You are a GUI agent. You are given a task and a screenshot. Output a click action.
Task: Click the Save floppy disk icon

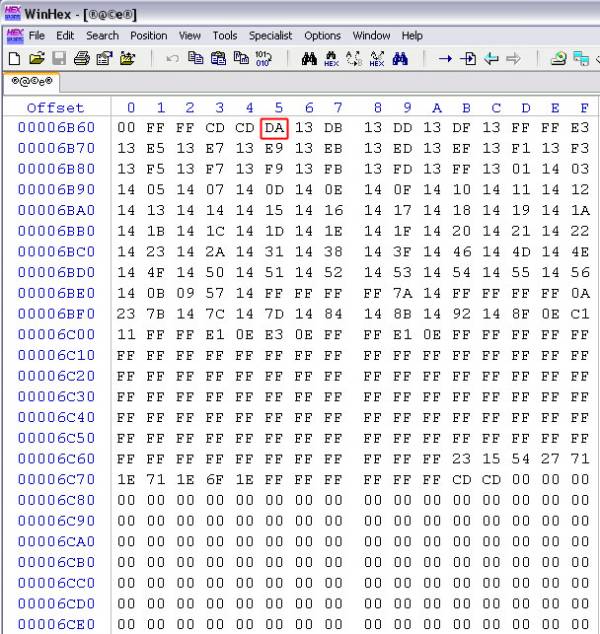coord(59,59)
